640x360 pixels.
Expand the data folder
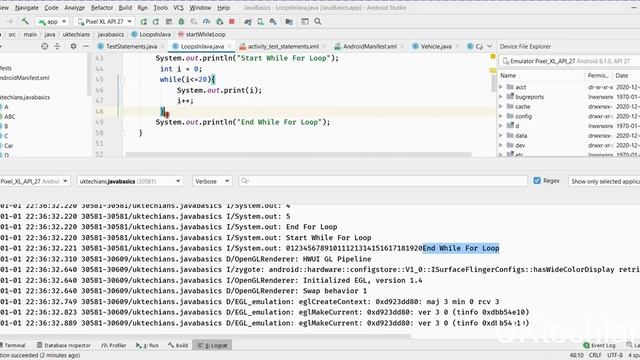point(501,136)
